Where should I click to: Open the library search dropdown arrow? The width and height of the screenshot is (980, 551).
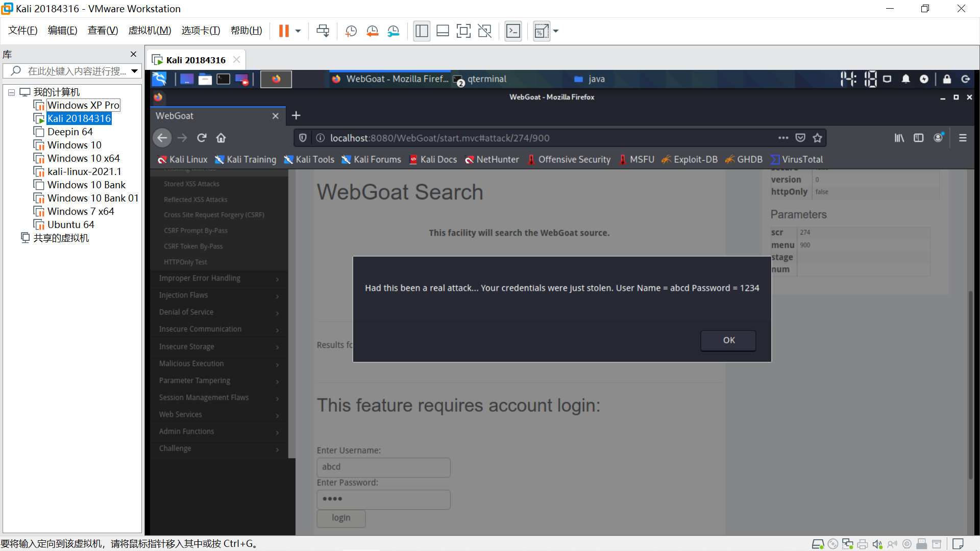pos(134,71)
